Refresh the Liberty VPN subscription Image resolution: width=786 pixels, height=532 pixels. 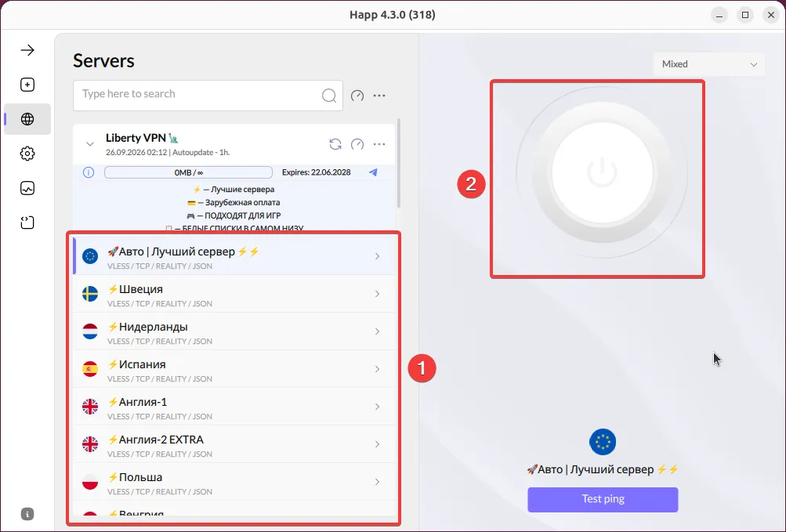pyautogui.click(x=335, y=144)
